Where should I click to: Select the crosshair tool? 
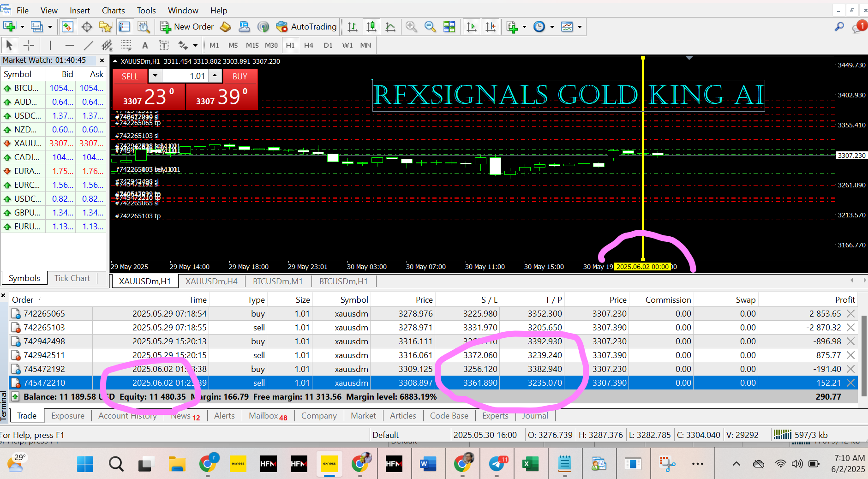(x=29, y=45)
